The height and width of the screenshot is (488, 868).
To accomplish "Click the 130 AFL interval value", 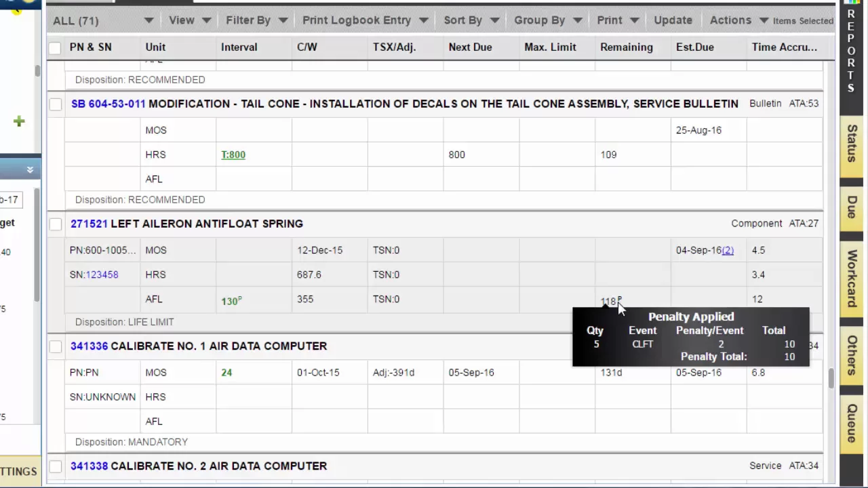I will click(x=231, y=301).
